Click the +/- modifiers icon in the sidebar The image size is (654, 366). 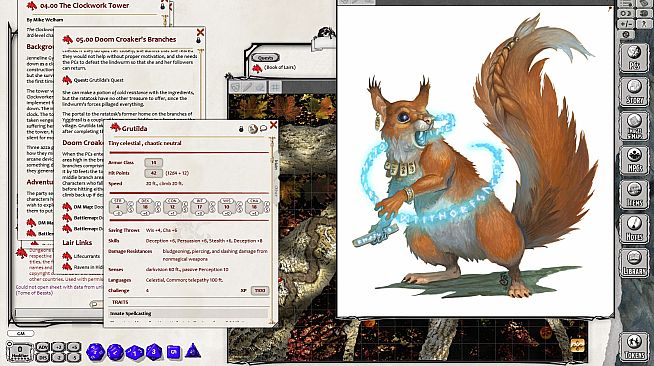[626, 24]
